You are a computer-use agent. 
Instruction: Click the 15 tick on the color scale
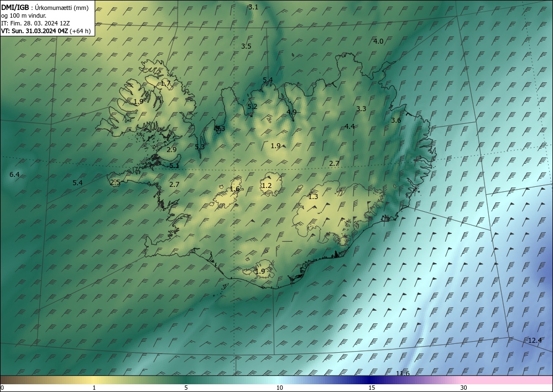pos(372,388)
